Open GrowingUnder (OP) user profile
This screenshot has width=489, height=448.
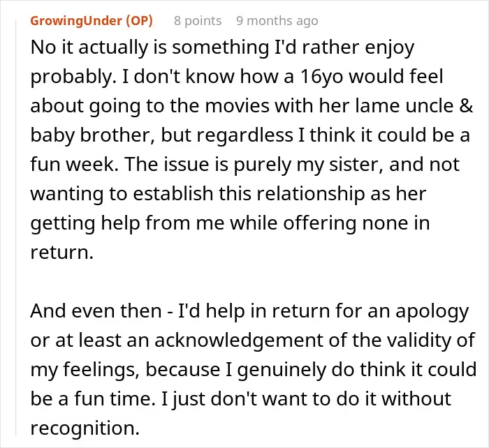[x=92, y=21]
